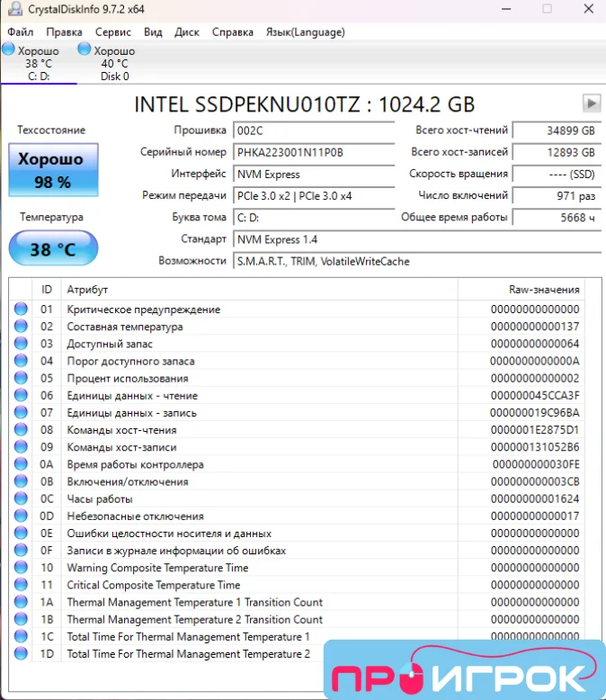Screen dimensions: 606x700
Task: Click raw value 0000000001624
Action: tap(535, 498)
